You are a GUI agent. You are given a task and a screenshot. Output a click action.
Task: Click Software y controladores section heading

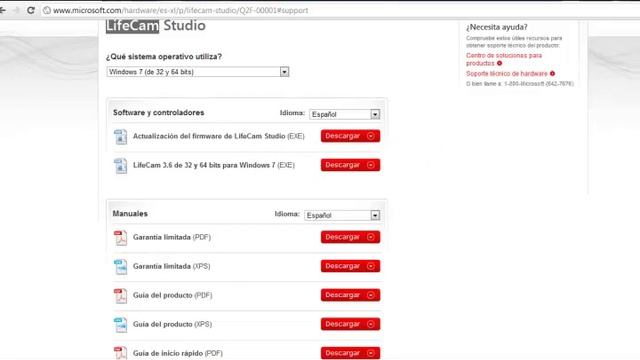coord(158,113)
